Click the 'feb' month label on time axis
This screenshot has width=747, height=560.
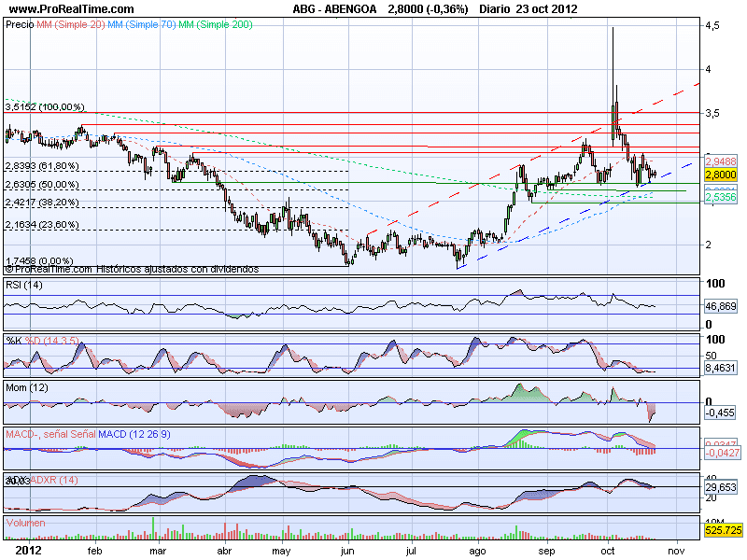coord(95,551)
